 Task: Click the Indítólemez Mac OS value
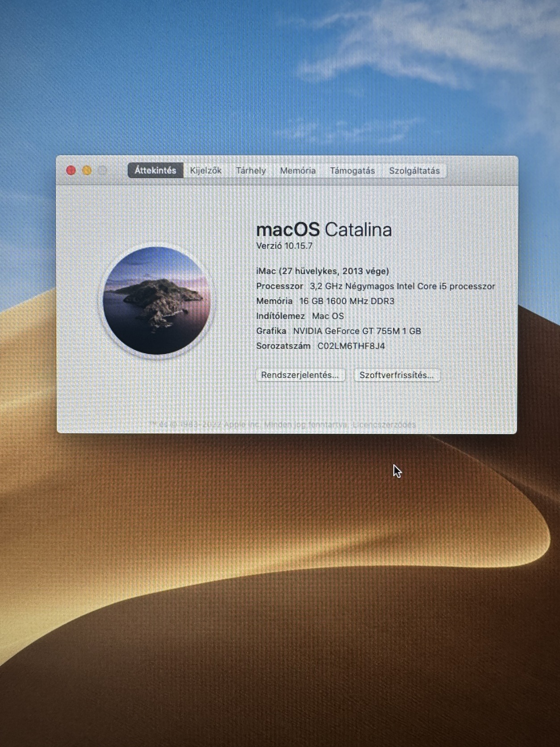(328, 316)
